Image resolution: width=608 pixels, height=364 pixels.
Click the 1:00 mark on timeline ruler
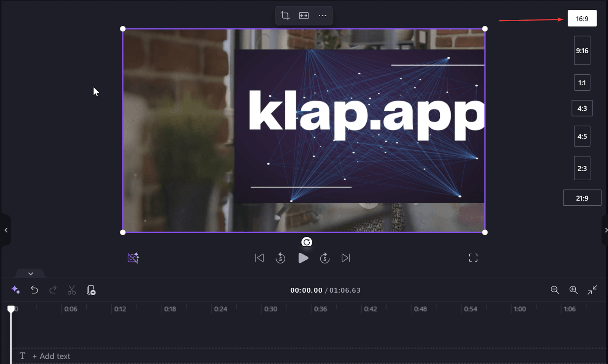(x=519, y=309)
